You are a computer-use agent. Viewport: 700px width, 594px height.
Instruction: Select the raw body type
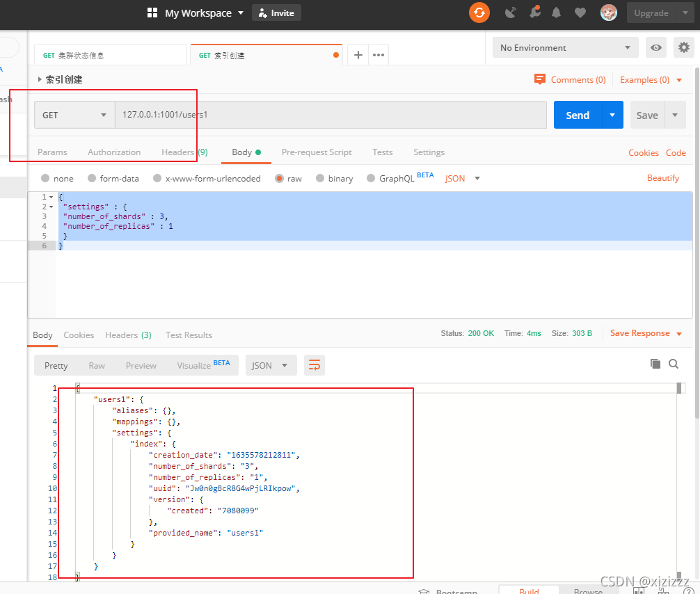(x=279, y=178)
